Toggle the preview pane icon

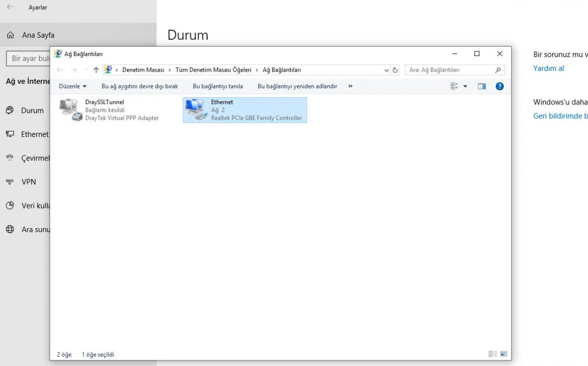(482, 86)
